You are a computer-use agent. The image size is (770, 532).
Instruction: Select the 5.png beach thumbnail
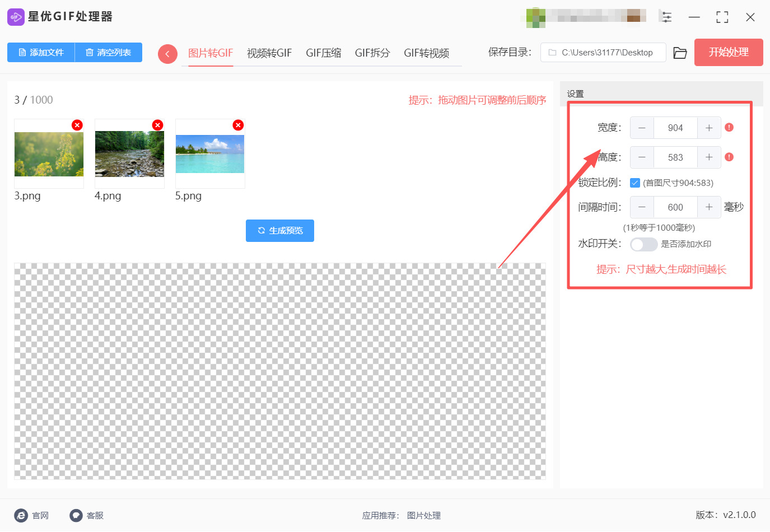coord(210,154)
